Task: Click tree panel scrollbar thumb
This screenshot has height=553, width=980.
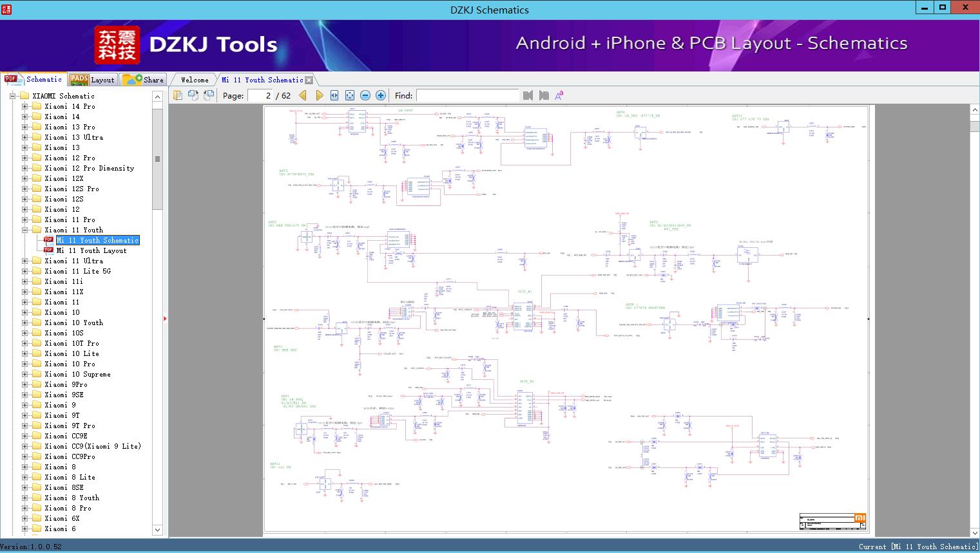Action: pos(157,159)
